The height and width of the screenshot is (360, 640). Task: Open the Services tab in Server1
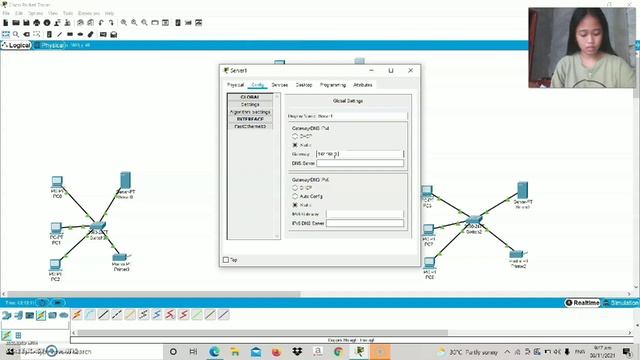[280, 85]
